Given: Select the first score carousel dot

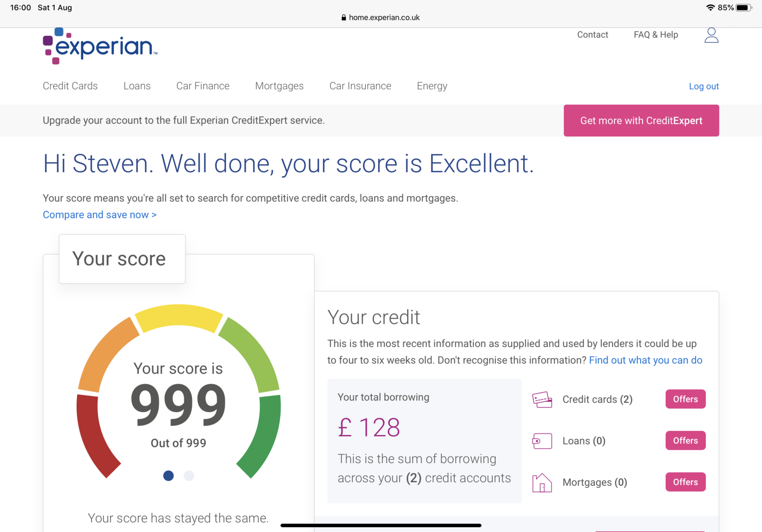Looking at the screenshot, I should 169,476.
